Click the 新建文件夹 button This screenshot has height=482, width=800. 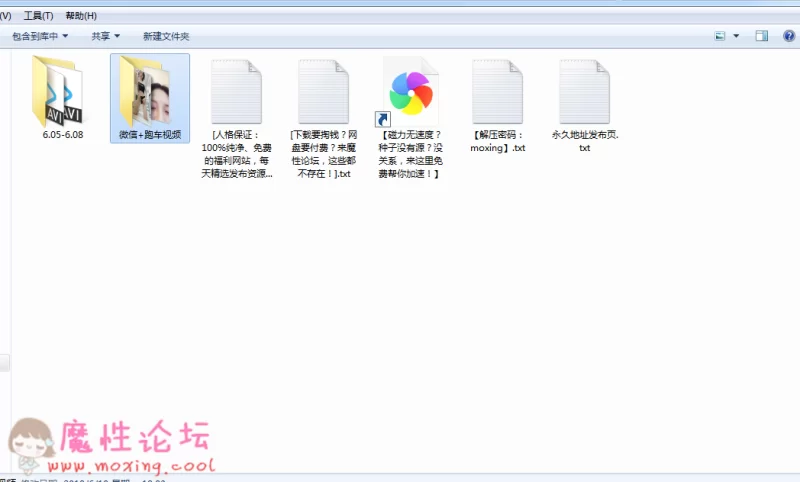pos(166,36)
